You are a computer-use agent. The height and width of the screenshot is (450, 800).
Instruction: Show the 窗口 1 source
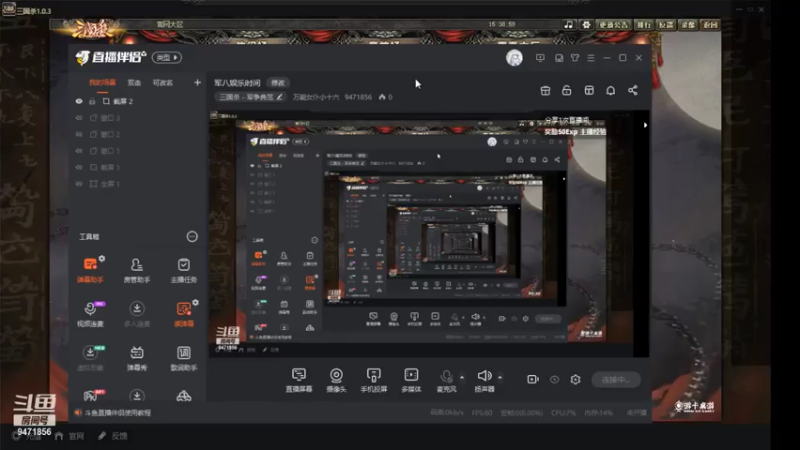(79, 151)
